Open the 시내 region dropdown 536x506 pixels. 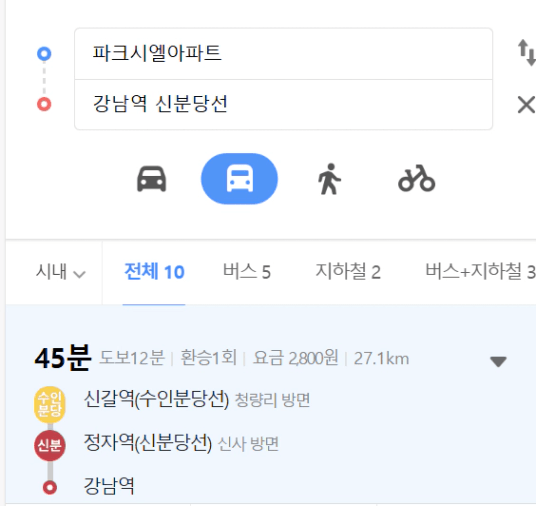(x=61, y=272)
